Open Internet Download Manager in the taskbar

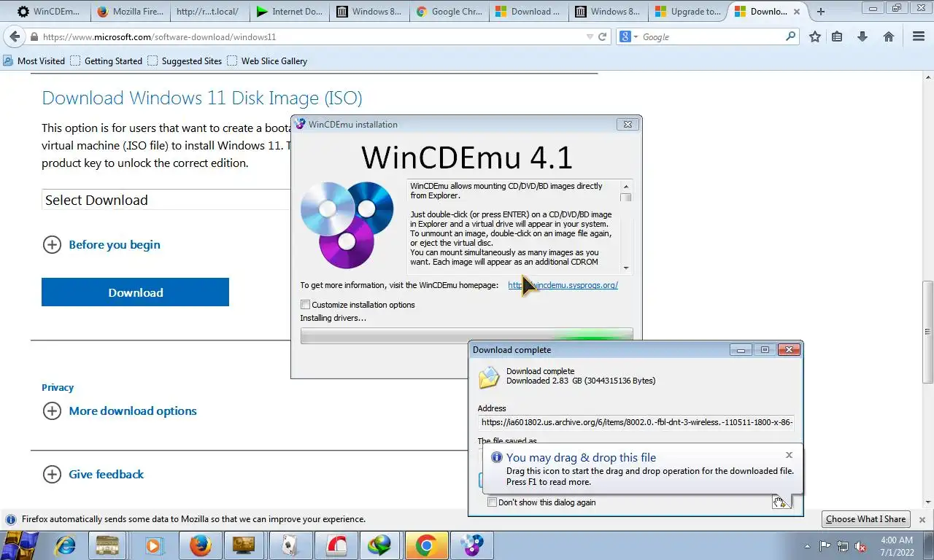(381, 545)
